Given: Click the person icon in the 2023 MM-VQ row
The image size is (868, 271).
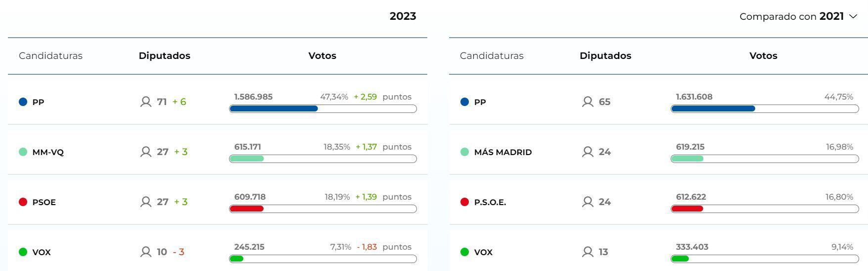Looking at the screenshot, I should click(146, 152).
